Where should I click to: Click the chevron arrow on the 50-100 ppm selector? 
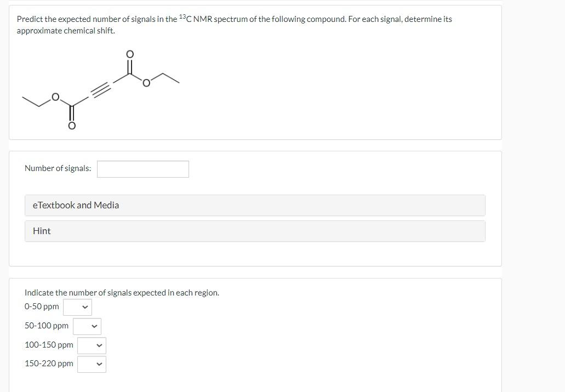93,326
